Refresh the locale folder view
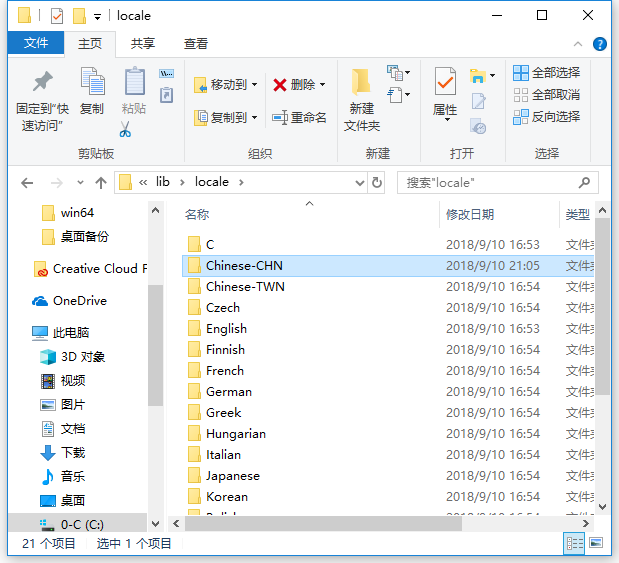 coord(377,182)
